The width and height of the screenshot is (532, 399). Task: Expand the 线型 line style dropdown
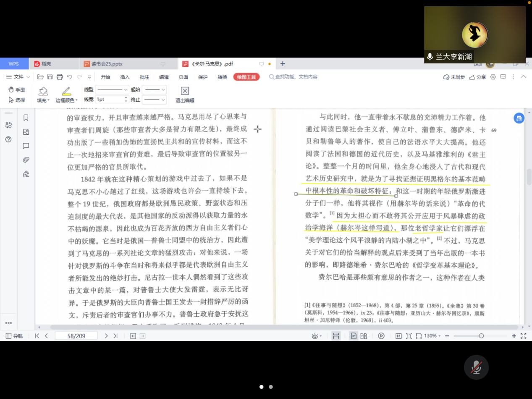[112, 89]
